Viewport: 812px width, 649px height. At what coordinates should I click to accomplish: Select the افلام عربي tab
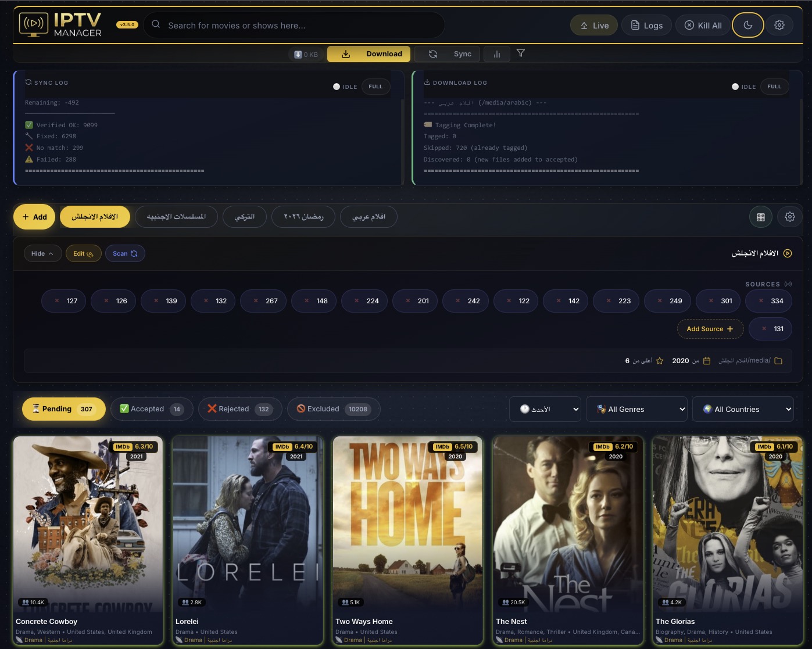tap(369, 217)
